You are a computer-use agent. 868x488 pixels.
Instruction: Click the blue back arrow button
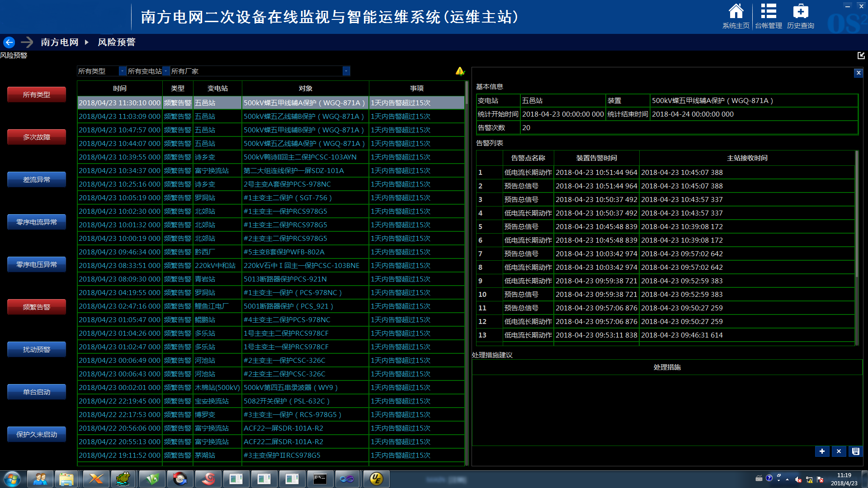pos(9,42)
